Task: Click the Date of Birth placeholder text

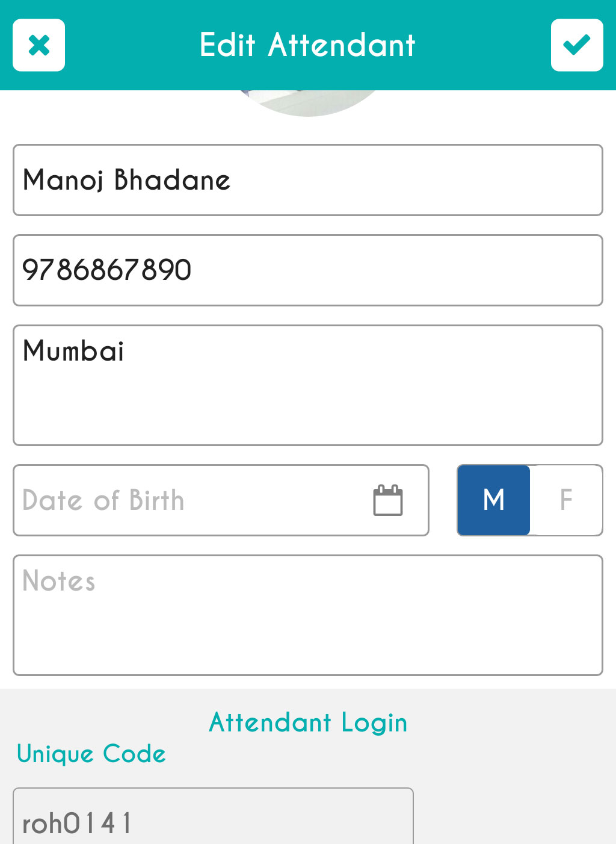Action: pyautogui.click(x=103, y=500)
